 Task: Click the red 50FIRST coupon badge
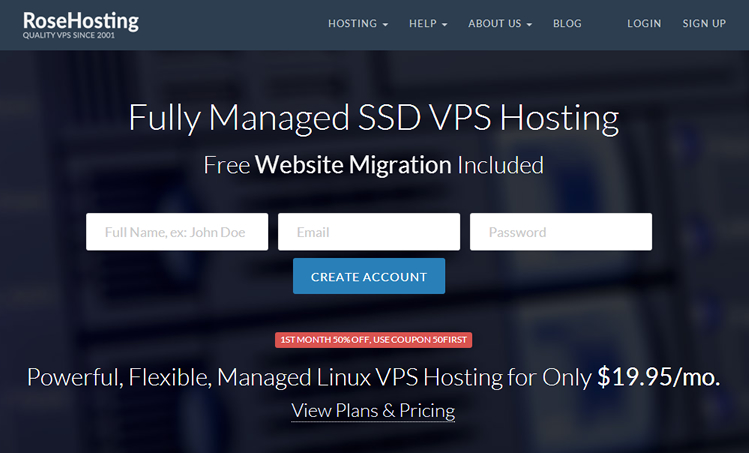pyautogui.click(x=373, y=340)
